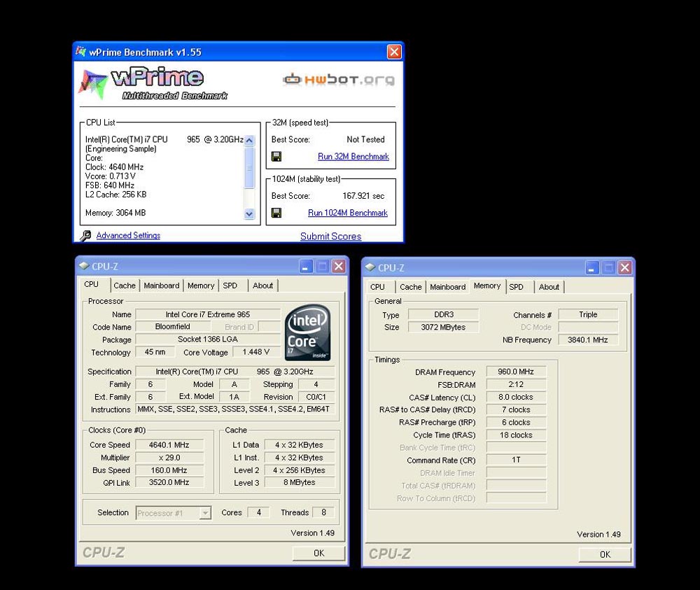Click the processor Name field value

[x=208, y=314]
